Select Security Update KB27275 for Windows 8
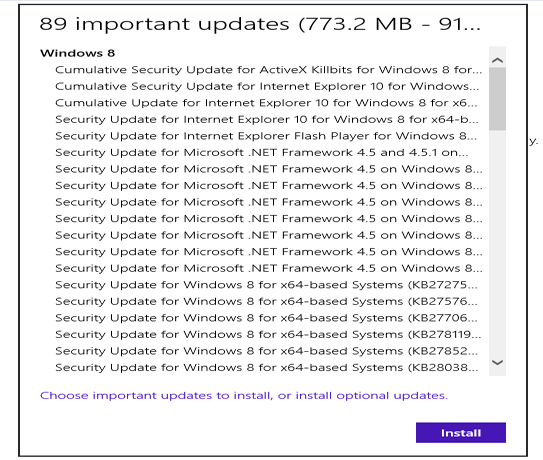Screen dimensions: 543x460 [x=266, y=285]
